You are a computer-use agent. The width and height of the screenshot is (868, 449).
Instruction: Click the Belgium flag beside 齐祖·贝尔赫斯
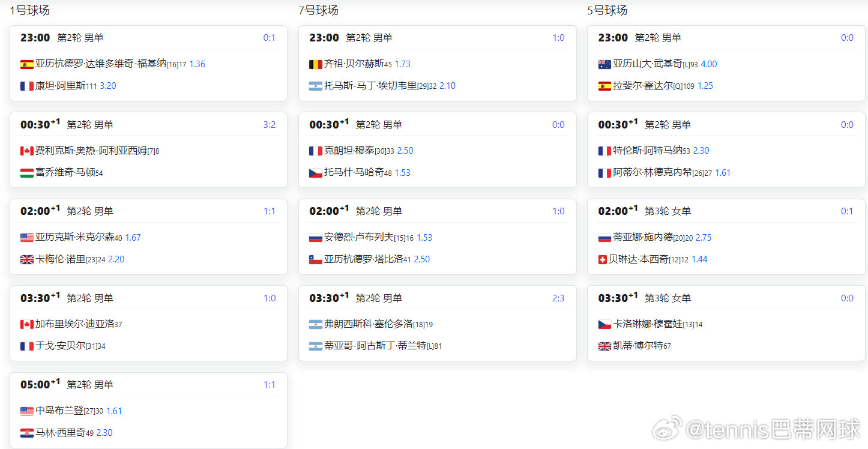click(x=316, y=64)
